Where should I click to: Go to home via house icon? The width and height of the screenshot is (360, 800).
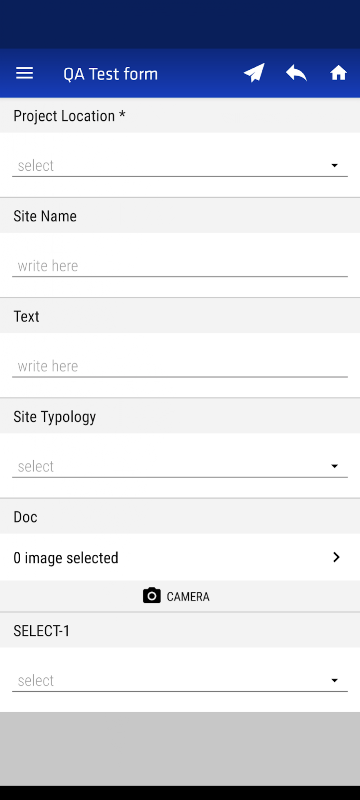[x=339, y=73]
